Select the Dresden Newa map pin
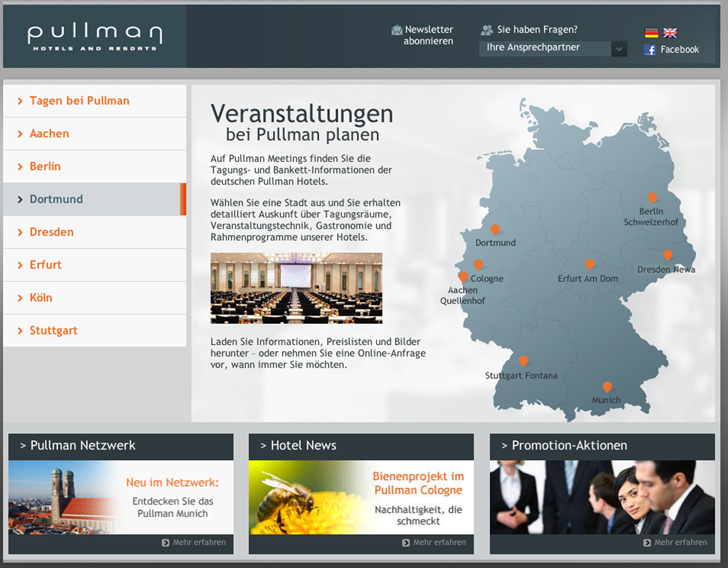 point(667,255)
